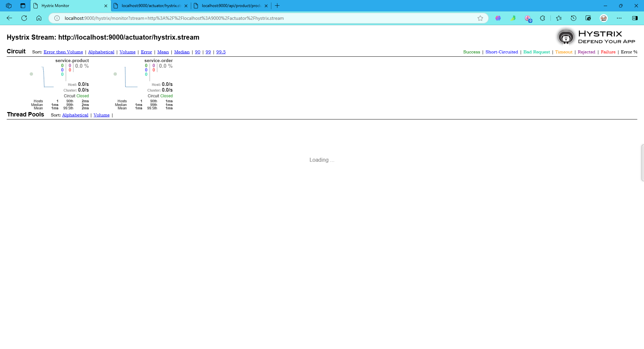Sort thread pools by Volume
Screen dimensions: 644x349
[102, 115]
